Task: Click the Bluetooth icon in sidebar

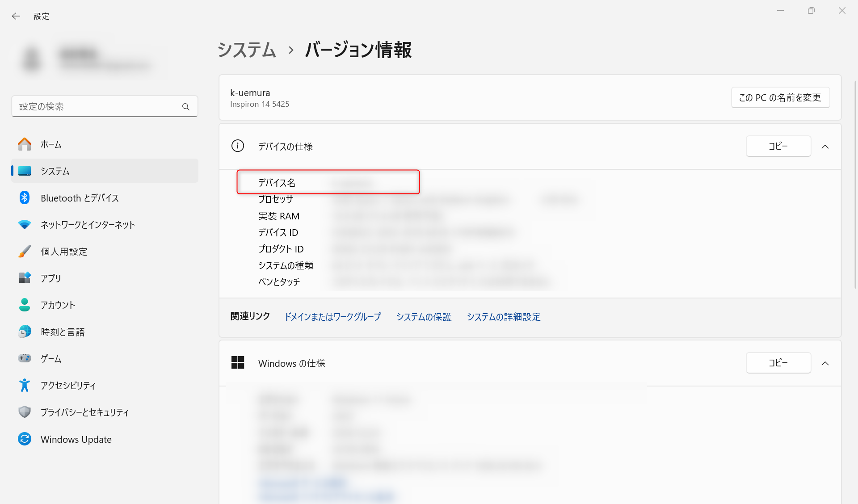Action: (x=25, y=197)
